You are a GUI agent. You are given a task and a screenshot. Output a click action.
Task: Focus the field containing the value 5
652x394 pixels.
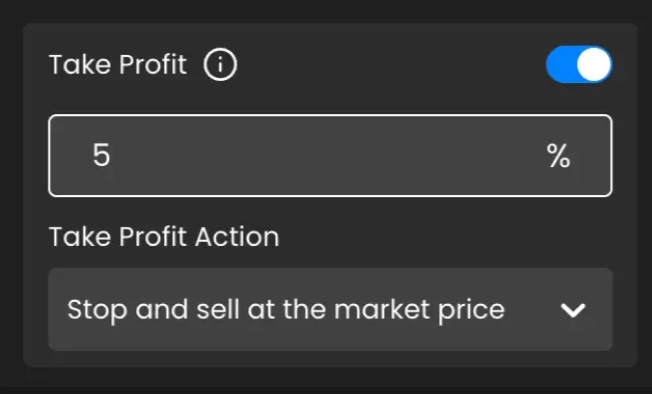[x=330, y=155]
